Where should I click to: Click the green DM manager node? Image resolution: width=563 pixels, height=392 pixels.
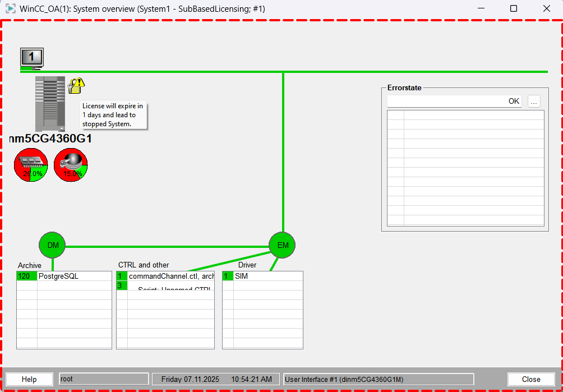[x=52, y=245]
